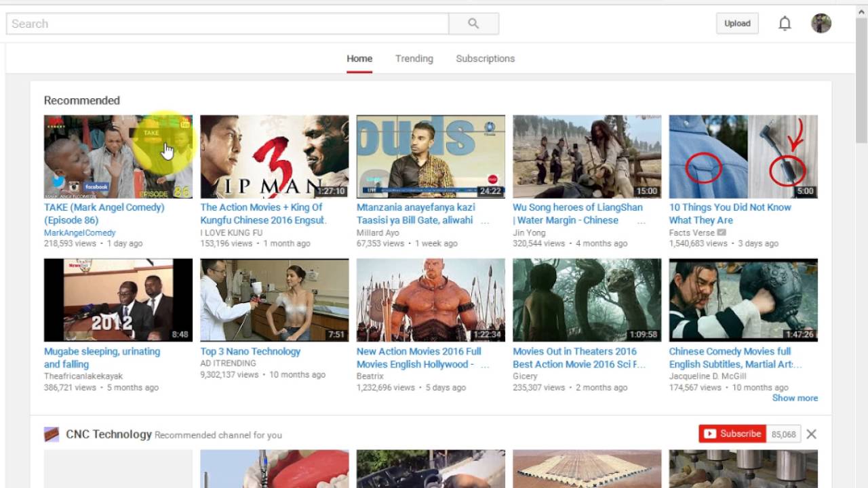Click the Upload button
This screenshot has width=868, height=488.
click(x=737, y=23)
